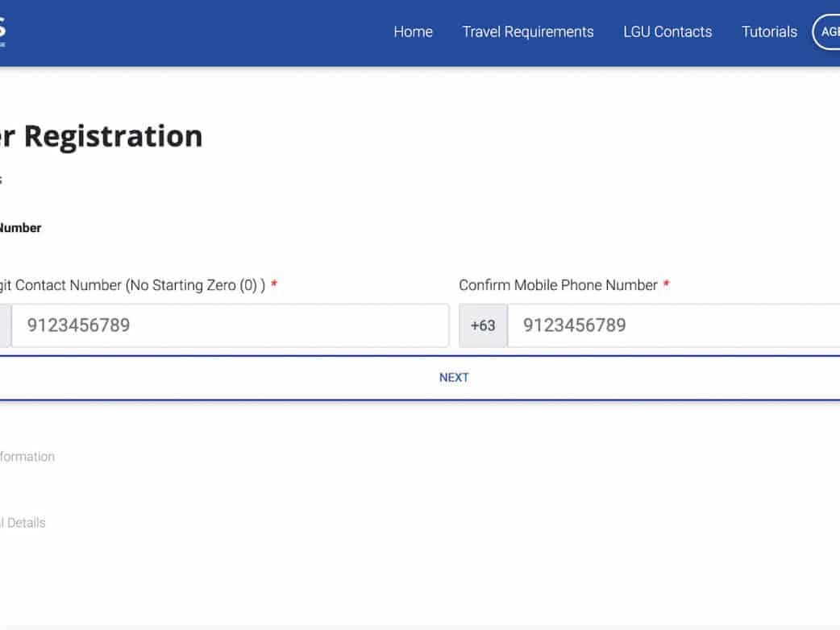Click the outlined pill button after Tutorials
The height and width of the screenshot is (630, 840).
pos(827,32)
